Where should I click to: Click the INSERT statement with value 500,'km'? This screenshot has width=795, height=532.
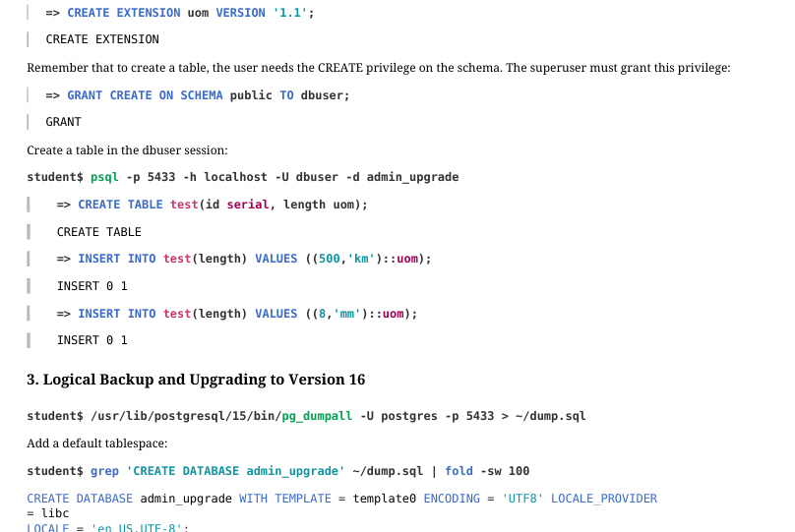click(244, 259)
